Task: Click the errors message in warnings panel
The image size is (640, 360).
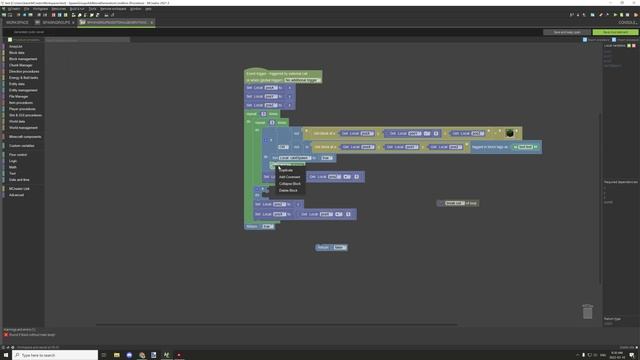Action: (x=32, y=335)
